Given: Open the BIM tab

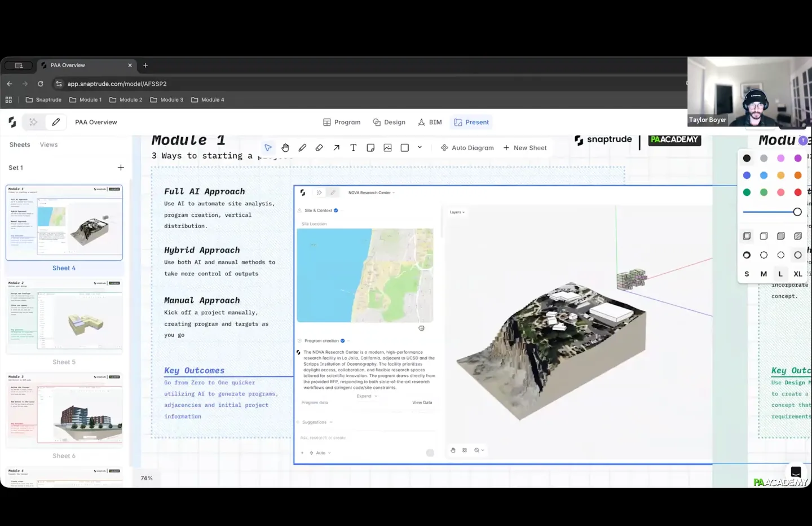Looking at the screenshot, I should pos(430,122).
